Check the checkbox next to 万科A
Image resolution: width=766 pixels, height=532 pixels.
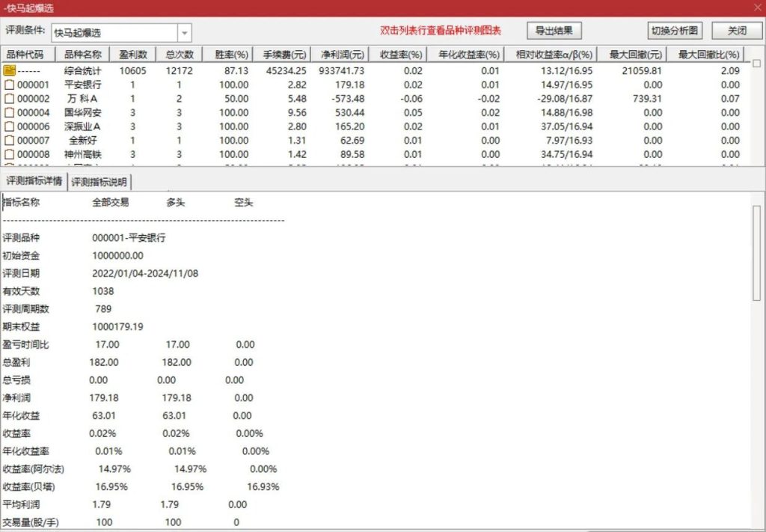pos(10,98)
